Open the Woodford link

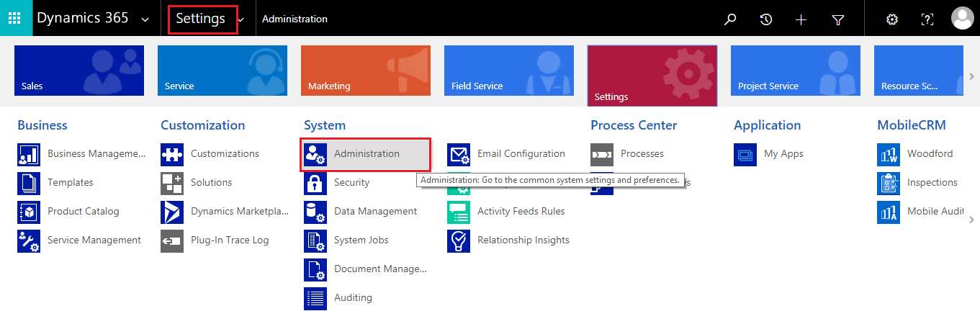(x=930, y=154)
